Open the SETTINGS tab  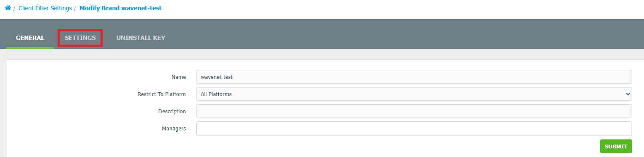[x=80, y=38]
